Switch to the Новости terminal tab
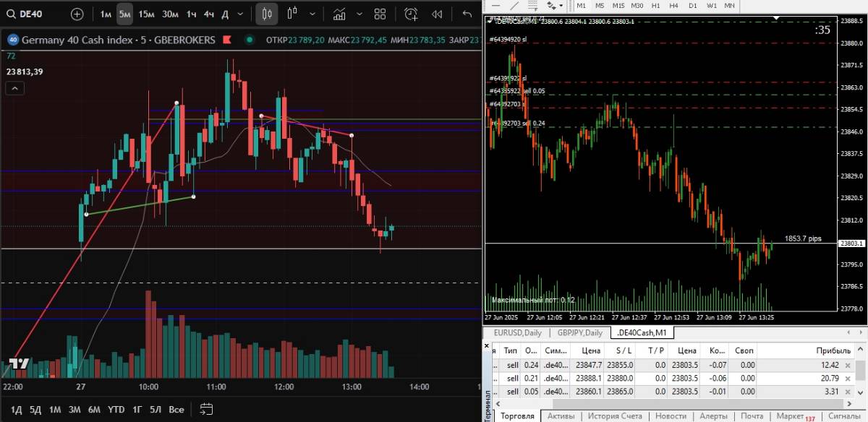 point(671,416)
